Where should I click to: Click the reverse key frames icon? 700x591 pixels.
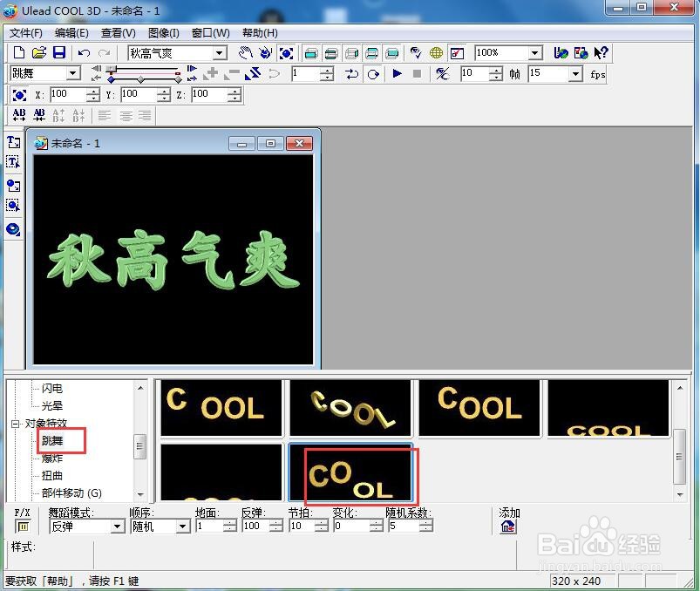pos(253,73)
